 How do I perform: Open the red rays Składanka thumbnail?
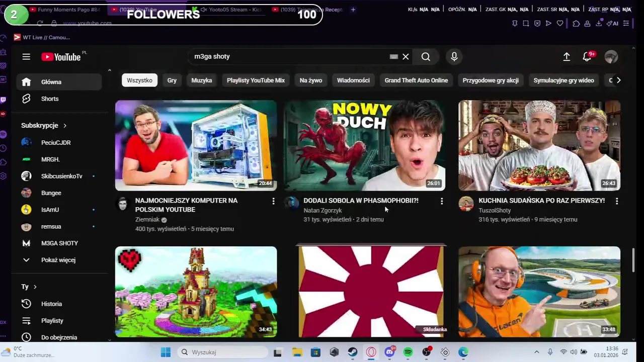[x=371, y=292]
